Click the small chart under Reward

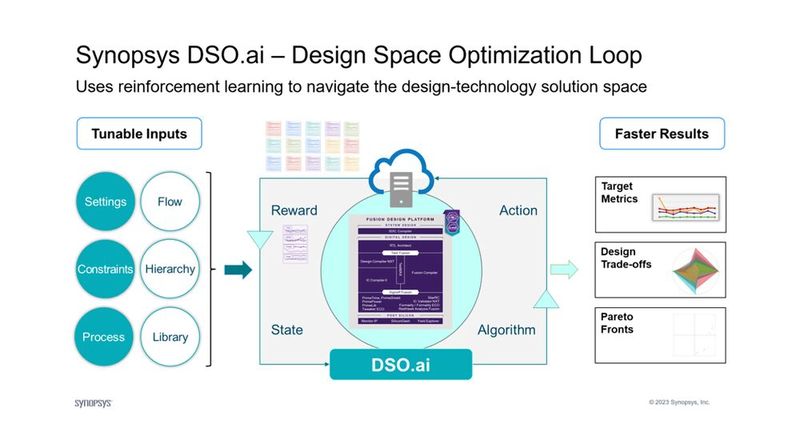[295, 243]
